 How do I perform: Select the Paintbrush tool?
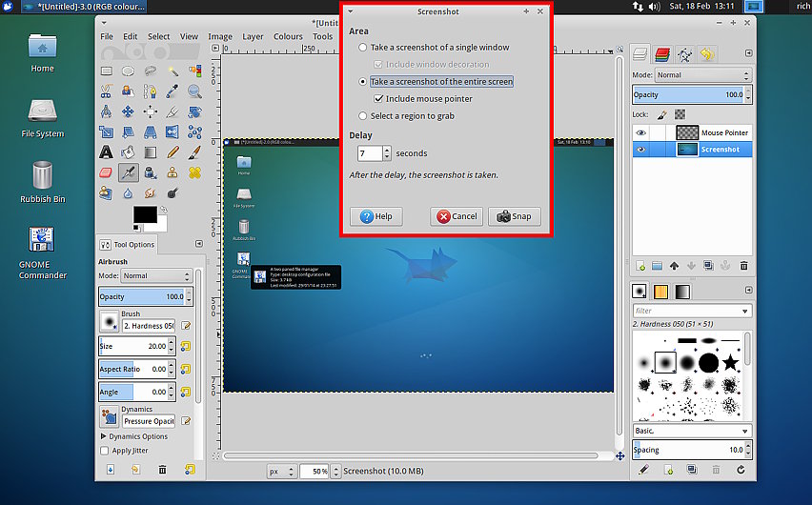coord(194,152)
